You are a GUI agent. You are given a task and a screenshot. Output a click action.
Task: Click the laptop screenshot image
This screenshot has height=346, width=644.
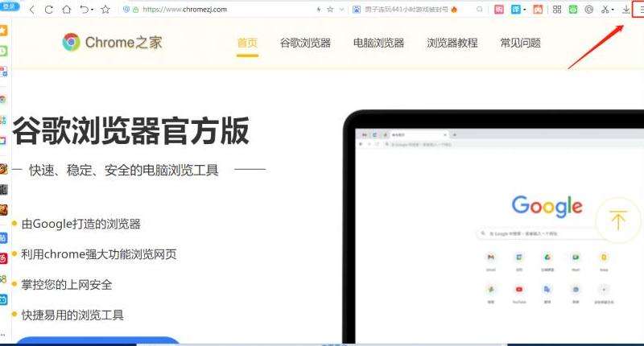pyautogui.click(x=493, y=227)
